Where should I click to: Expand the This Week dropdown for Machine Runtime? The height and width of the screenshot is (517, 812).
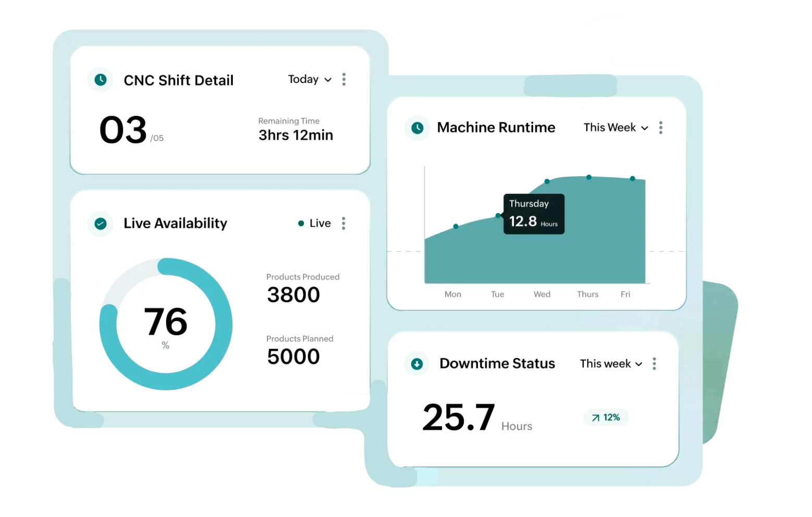616,128
